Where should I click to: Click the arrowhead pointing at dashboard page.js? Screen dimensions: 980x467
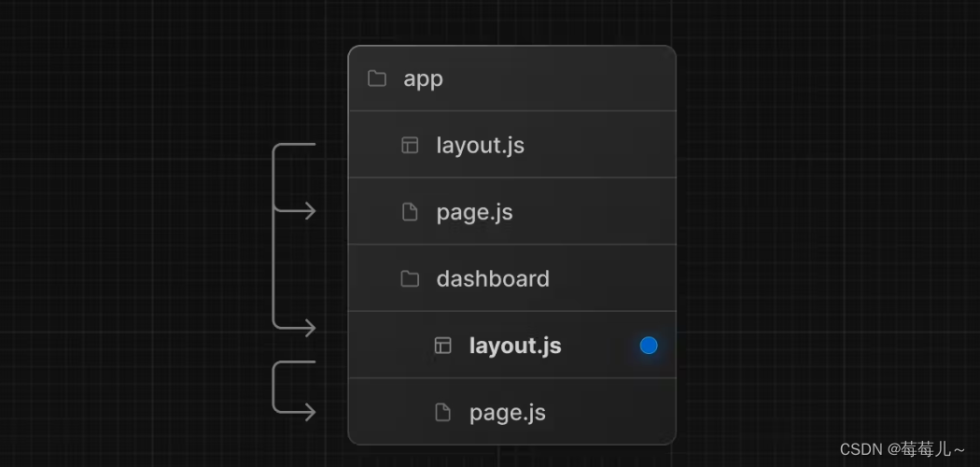309,412
